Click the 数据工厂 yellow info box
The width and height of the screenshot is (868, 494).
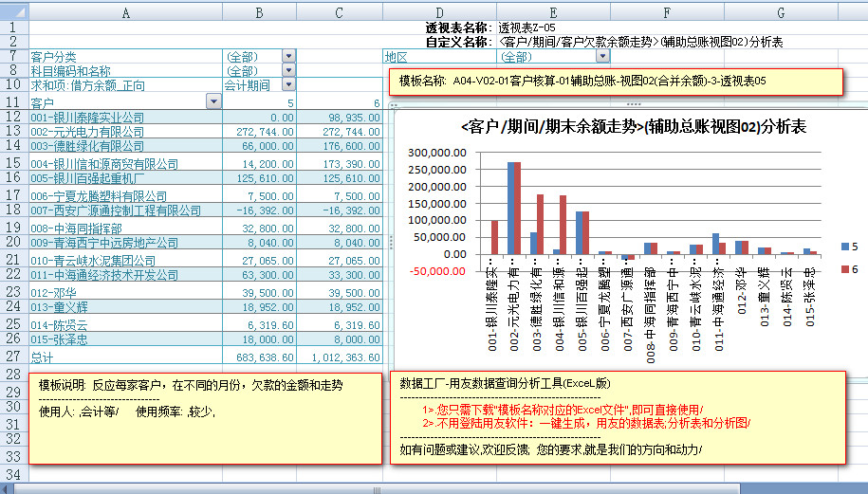[617, 417]
